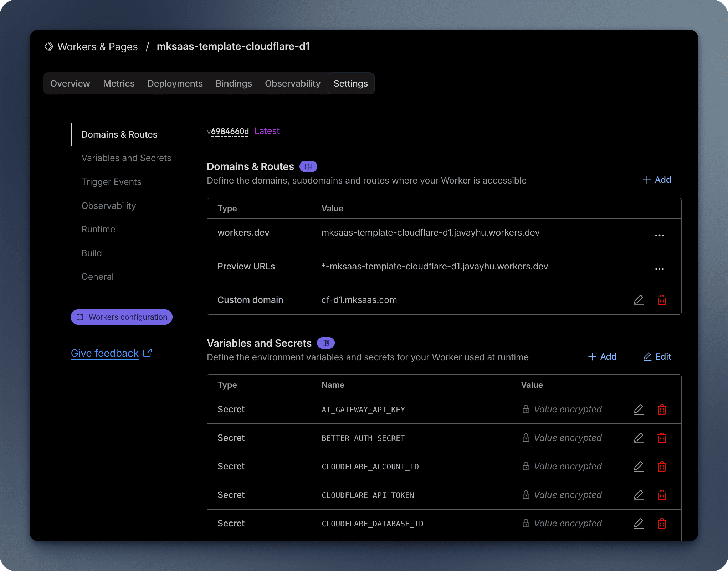Open the Preview URLs row three-dot menu
728x571 pixels.
659,269
